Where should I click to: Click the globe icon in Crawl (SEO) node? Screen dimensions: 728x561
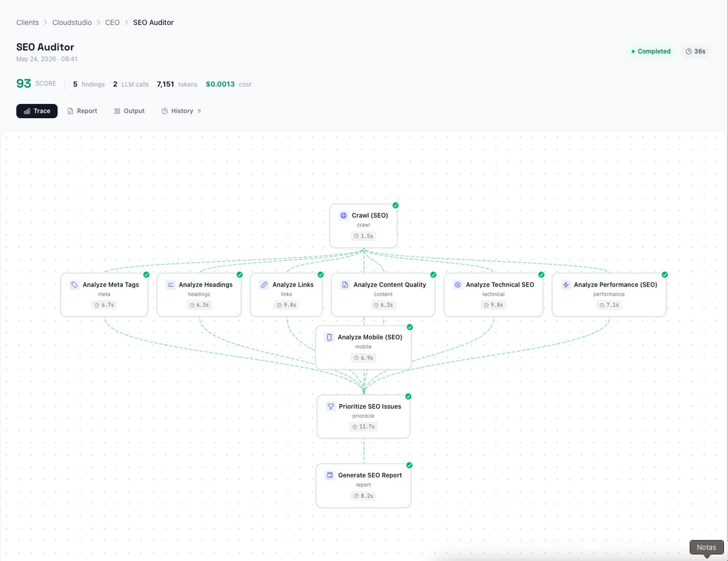coord(344,215)
